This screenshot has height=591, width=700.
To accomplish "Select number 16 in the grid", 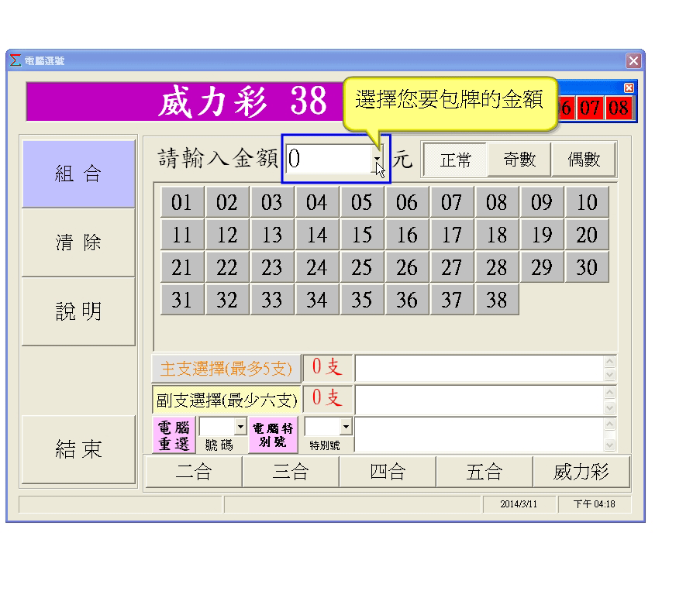I will click(x=407, y=235).
